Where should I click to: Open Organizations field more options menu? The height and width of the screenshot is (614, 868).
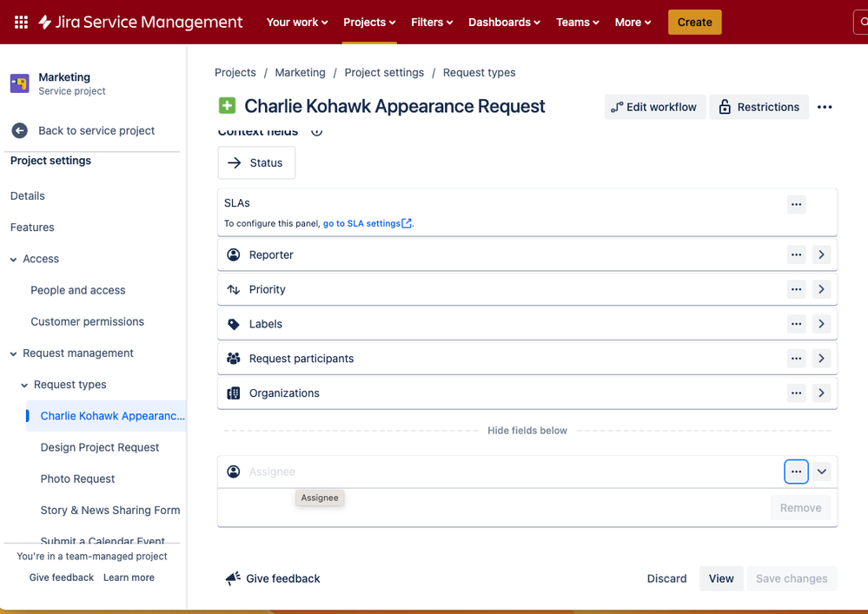796,393
